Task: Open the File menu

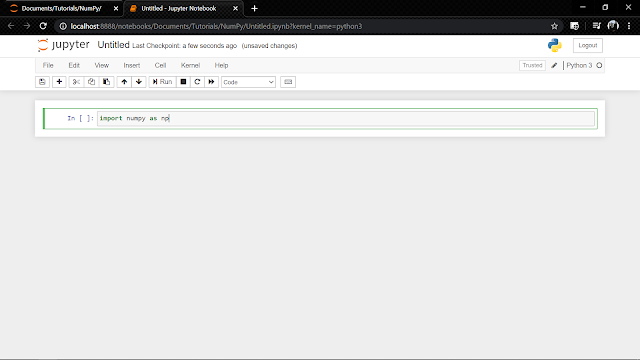Action: pos(48,65)
